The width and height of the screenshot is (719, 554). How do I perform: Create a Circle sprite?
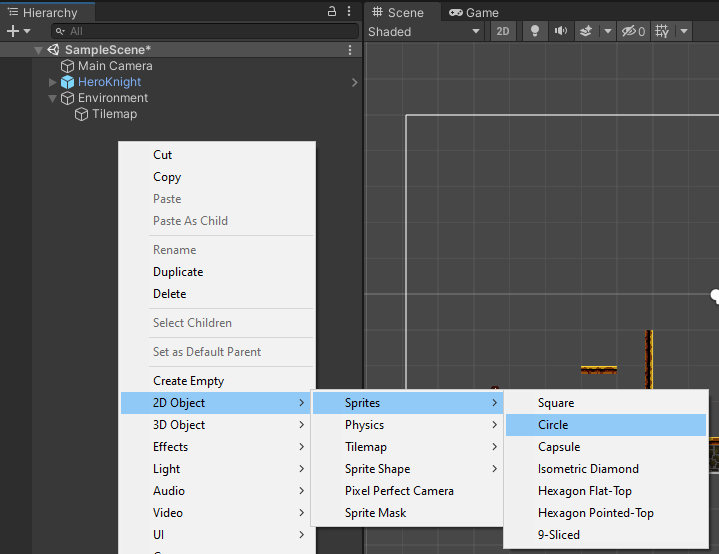coord(606,425)
